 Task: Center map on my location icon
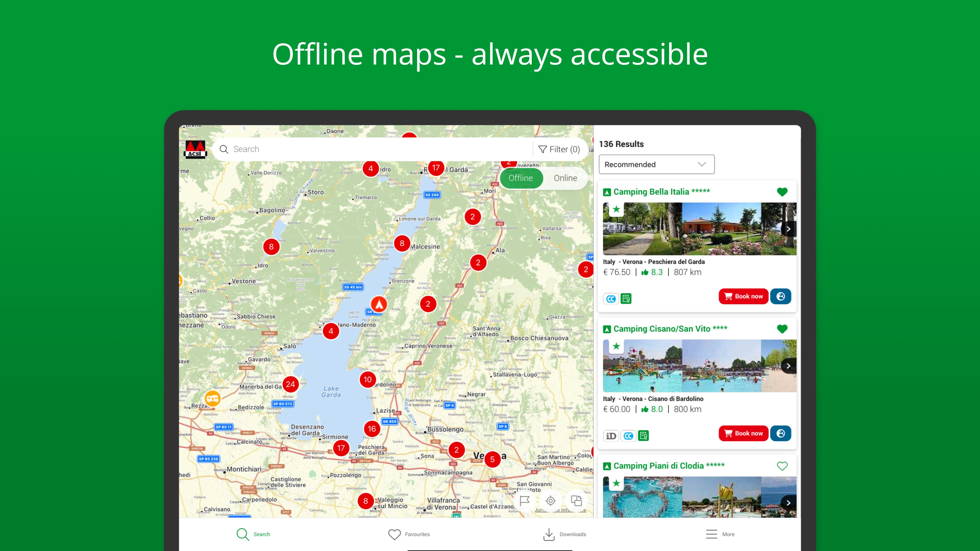[x=550, y=501]
